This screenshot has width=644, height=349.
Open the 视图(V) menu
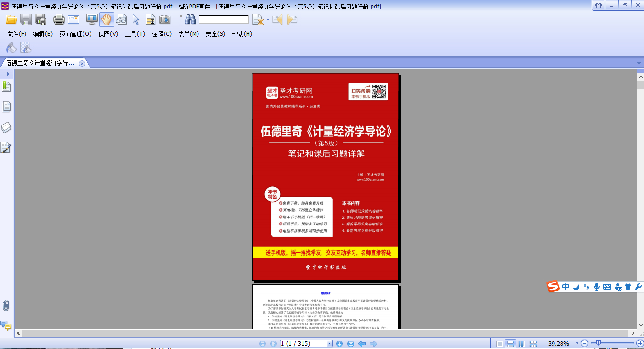pos(108,34)
